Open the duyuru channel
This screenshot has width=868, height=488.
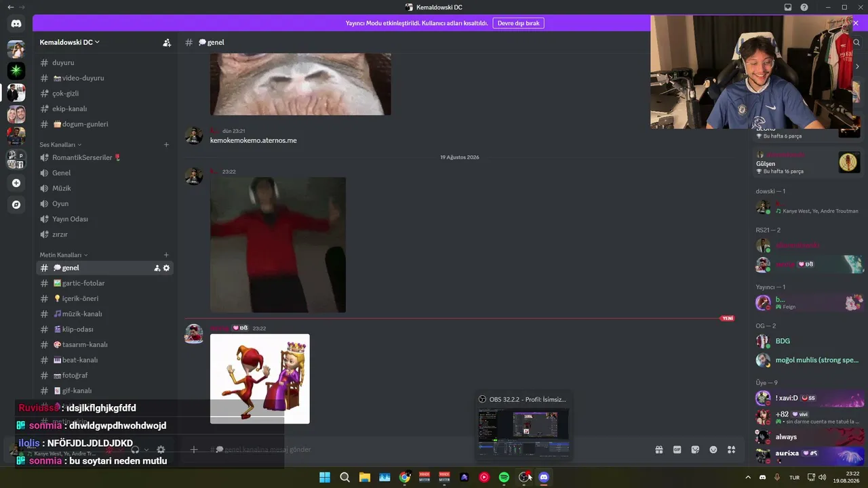tap(105, 62)
